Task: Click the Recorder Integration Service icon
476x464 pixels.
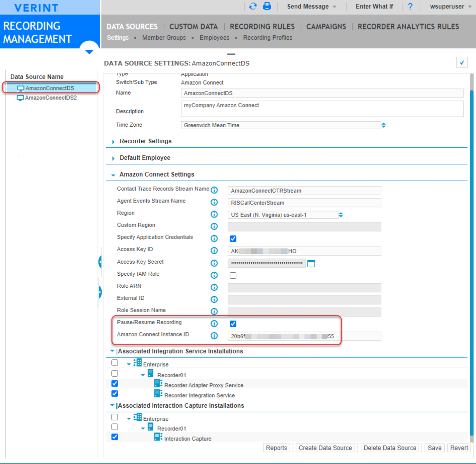Action: click(x=158, y=393)
